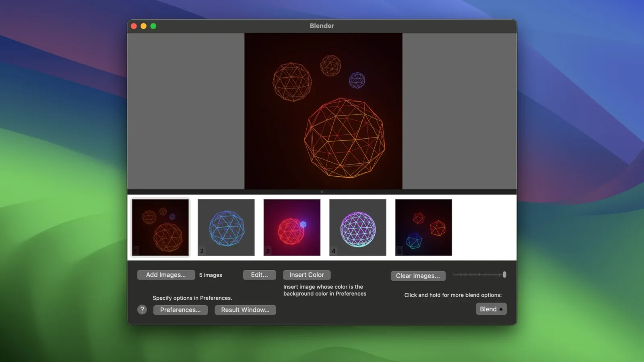Click the Edit button
Image resolution: width=644 pixels, height=362 pixels.
[x=259, y=275]
